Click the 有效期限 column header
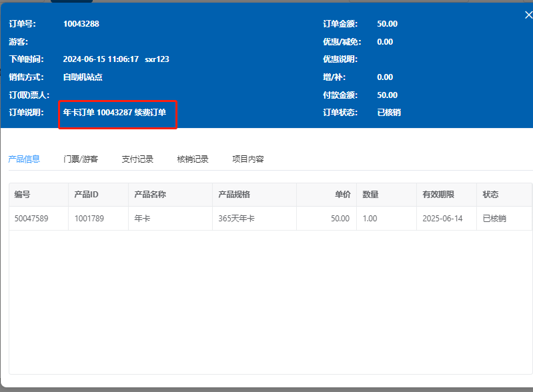Image resolution: width=533 pixels, height=392 pixels. [x=438, y=195]
